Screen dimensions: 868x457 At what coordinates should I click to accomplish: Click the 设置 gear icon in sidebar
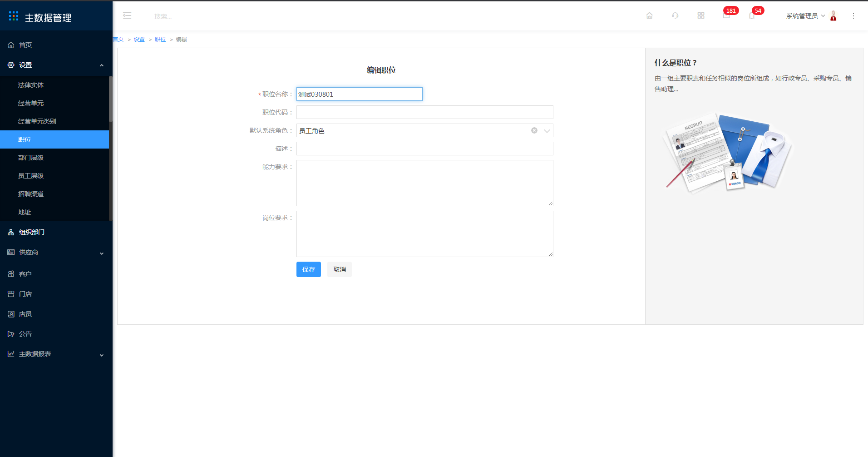click(x=11, y=65)
